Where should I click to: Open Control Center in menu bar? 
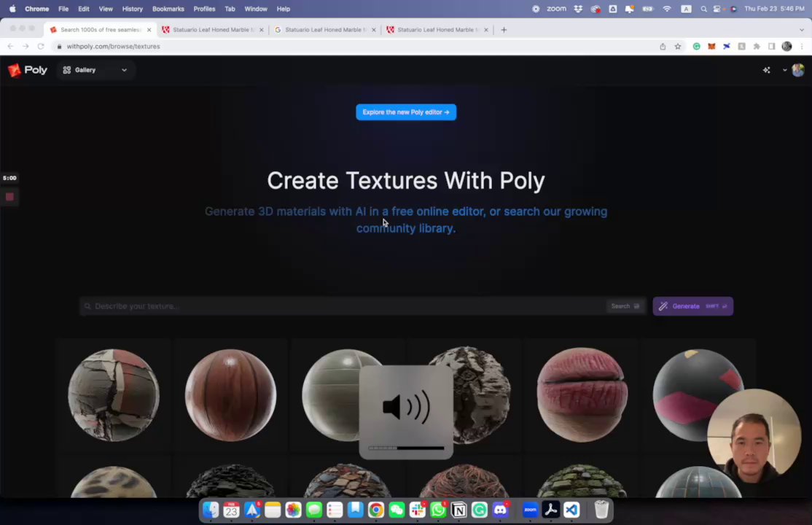tap(717, 9)
